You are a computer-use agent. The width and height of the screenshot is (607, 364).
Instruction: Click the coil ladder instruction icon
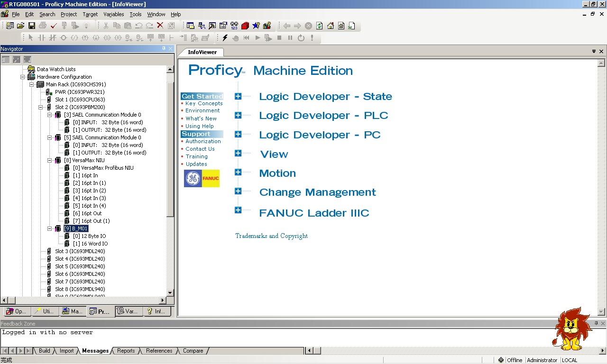point(63,37)
